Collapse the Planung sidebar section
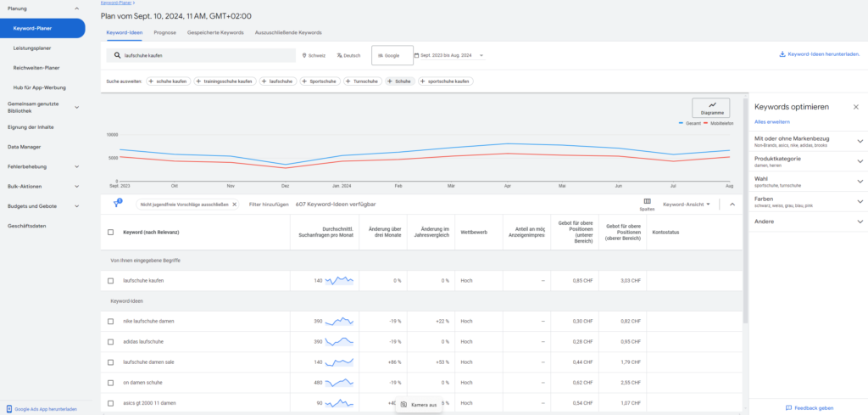868x415 pixels. point(76,8)
